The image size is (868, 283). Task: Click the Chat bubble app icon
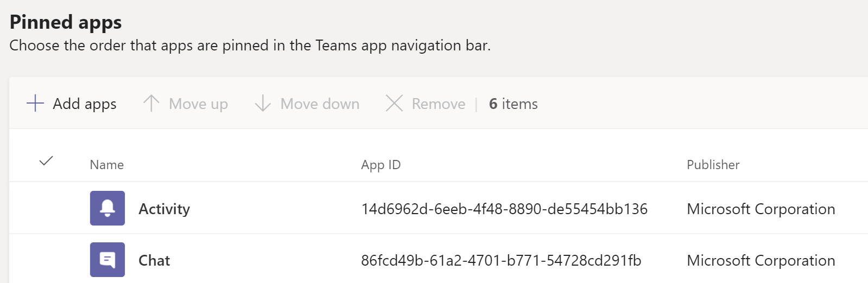[x=107, y=260]
